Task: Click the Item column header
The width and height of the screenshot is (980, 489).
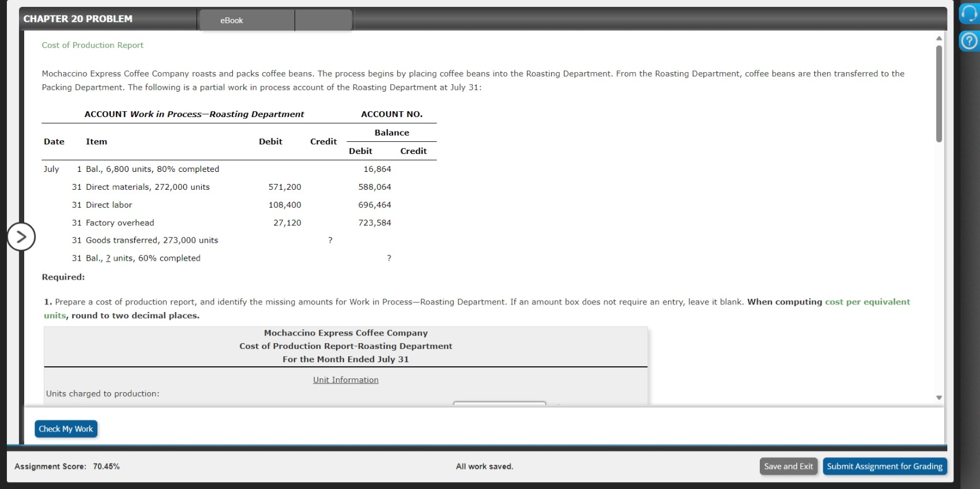Action: pos(96,141)
